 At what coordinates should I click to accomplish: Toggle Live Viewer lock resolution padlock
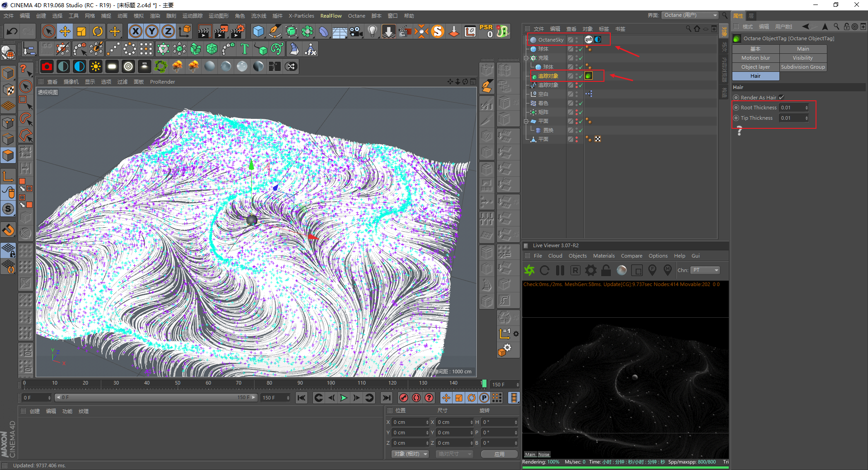(x=606, y=270)
